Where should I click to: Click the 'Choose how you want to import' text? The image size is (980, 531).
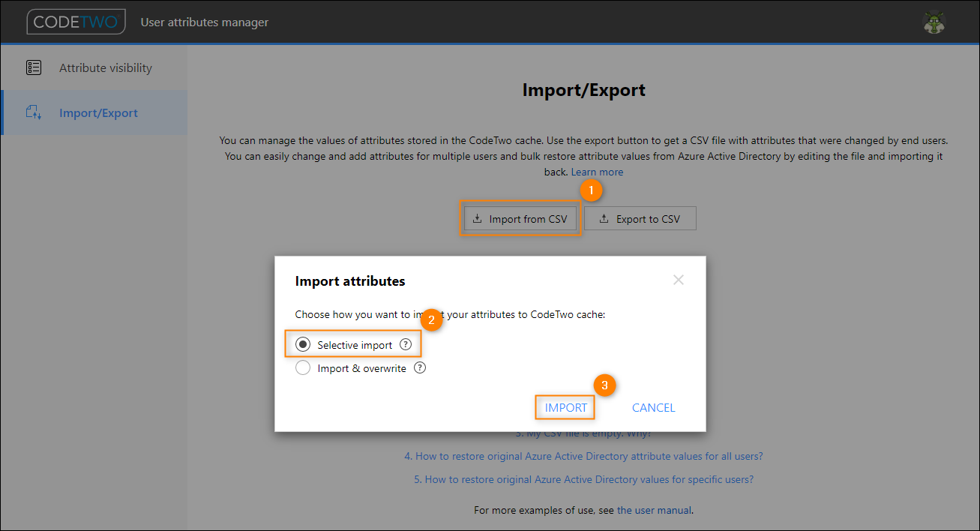[450, 315]
